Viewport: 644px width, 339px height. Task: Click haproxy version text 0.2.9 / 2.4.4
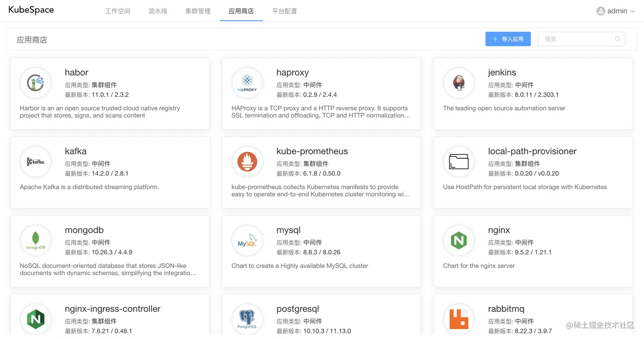pyautogui.click(x=320, y=95)
